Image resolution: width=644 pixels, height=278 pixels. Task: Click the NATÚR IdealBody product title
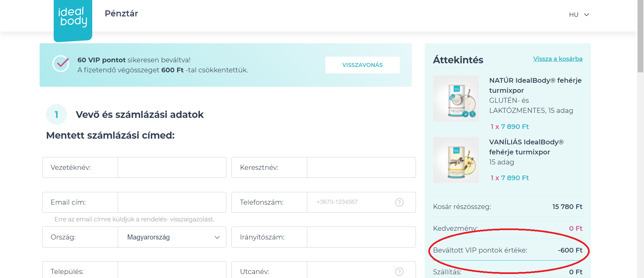tap(535, 85)
